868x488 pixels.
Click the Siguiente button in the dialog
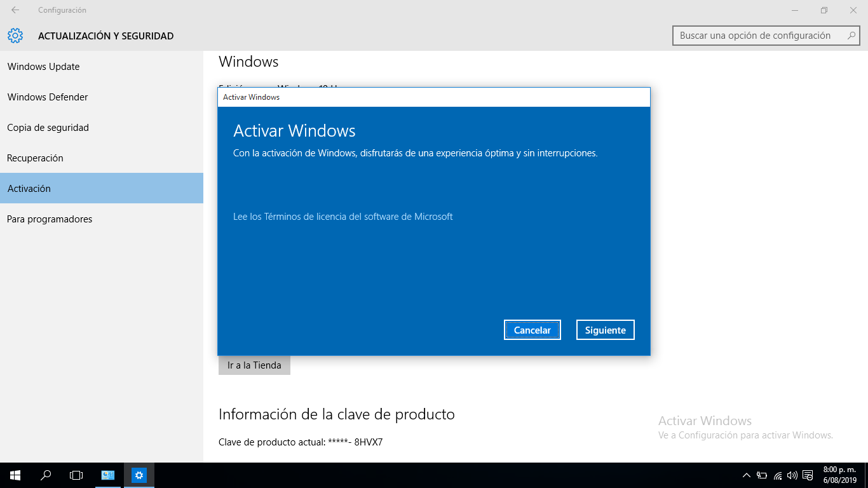tap(605, 330)
